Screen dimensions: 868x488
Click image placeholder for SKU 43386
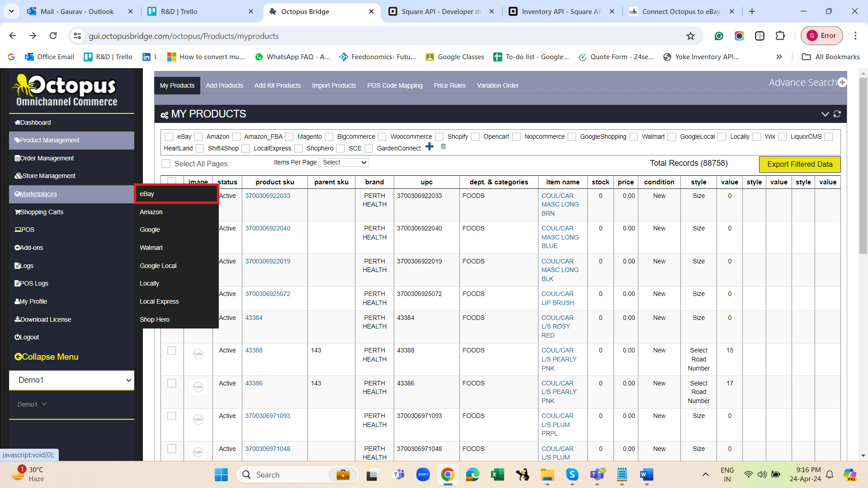(x=198, y=387)
